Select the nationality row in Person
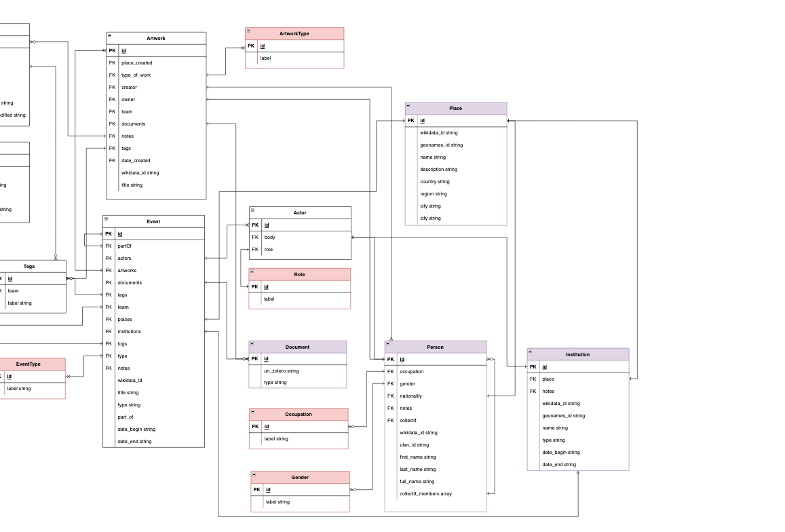Viewport: 785px width, 532px height. (410, 396)
